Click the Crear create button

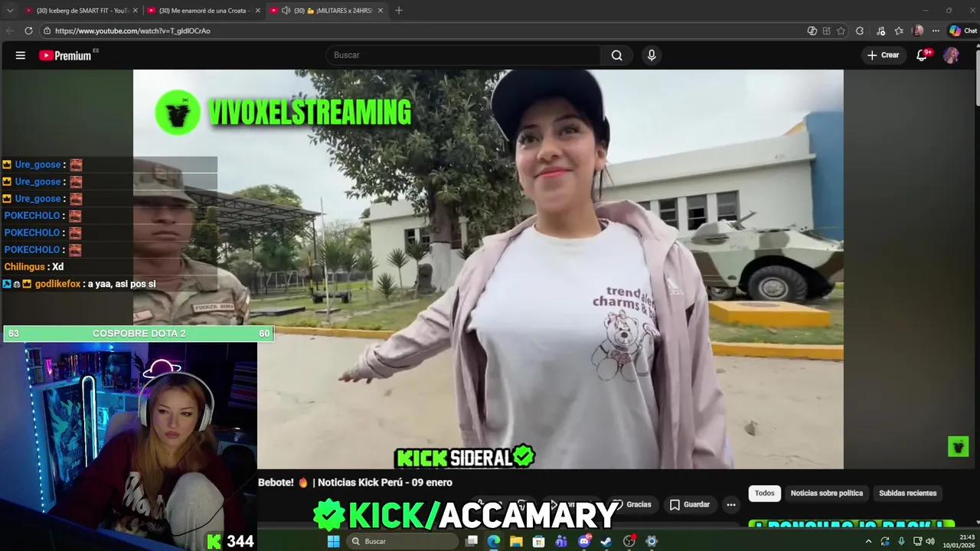click(883, 55)
